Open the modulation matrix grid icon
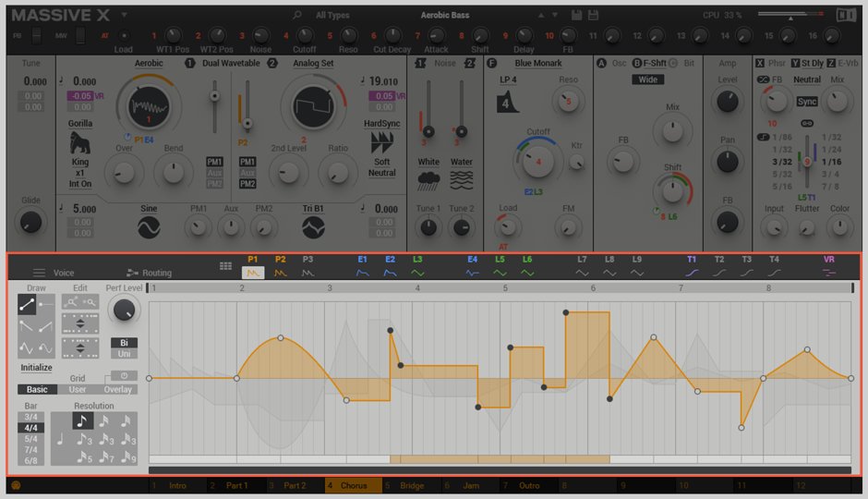The image size is (868, 499). pyautogui.click(x=225, y=266)
